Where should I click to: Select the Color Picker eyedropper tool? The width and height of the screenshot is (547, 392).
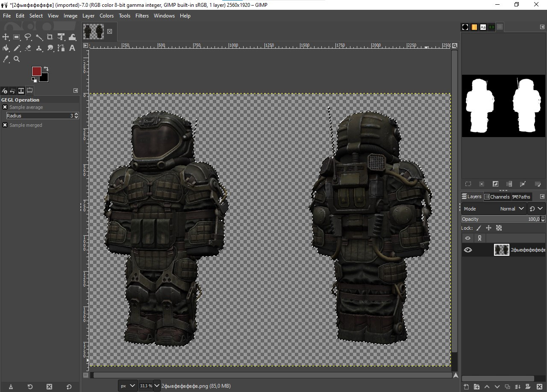click(x=6, y=59)
